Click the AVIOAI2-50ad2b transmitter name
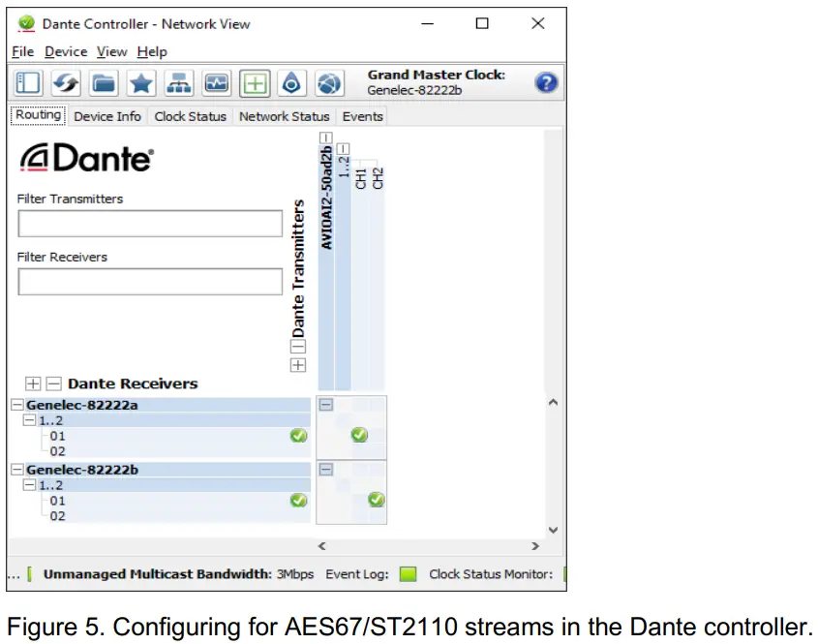818x644 pixels. click(x=326, y=198)
